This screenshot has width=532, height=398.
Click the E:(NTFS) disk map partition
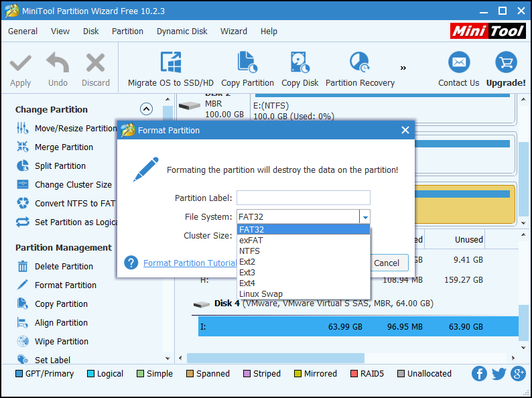pyautogui.click(x=382, y=109)
